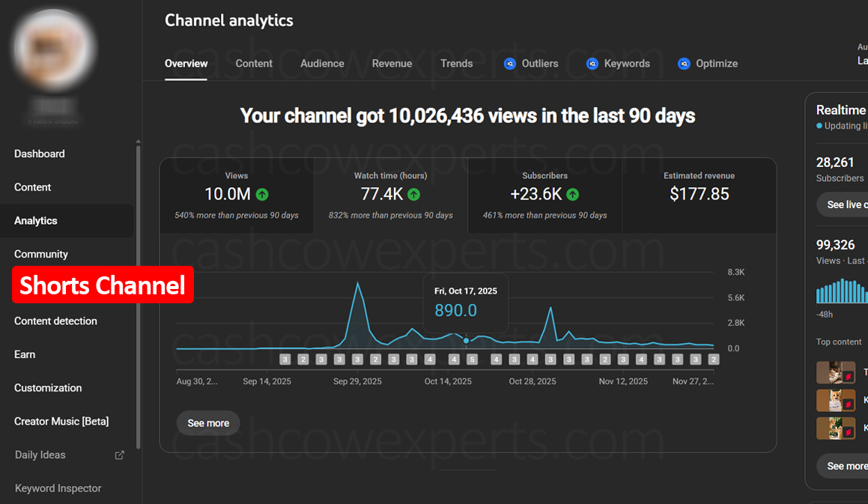Screen dimensions: 868x504
Task: Switch chart to the Subscribers metric card
Action: (544, 193)
